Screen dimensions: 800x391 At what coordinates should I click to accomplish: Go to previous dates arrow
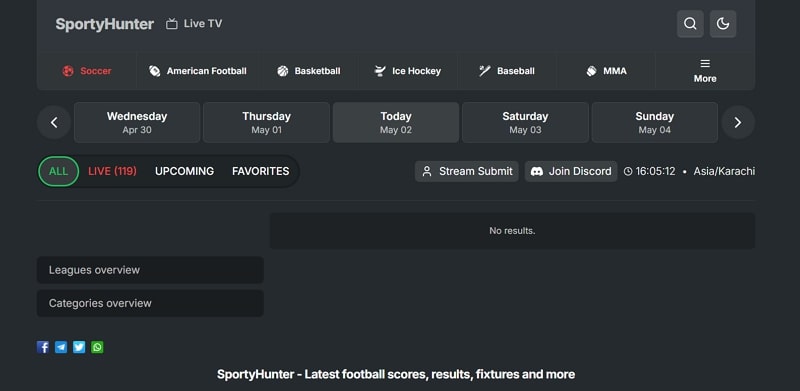pyautogui.click(x=54, y=123)
